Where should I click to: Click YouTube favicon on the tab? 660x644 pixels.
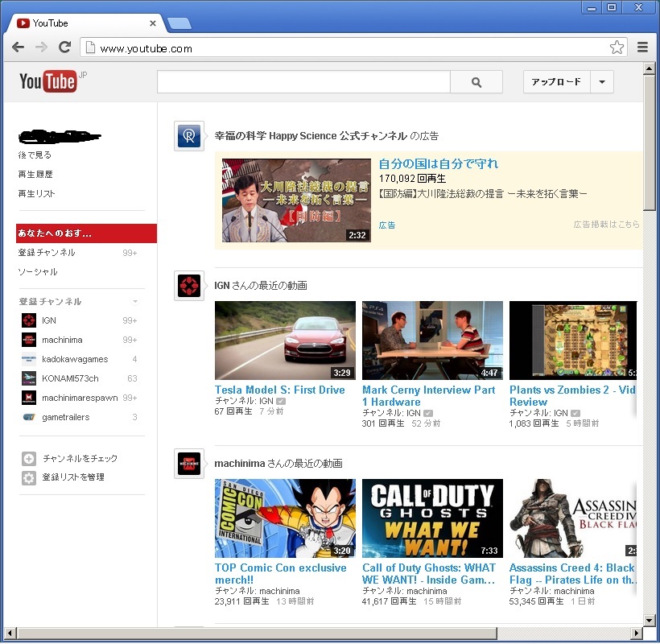click(23, 23)
